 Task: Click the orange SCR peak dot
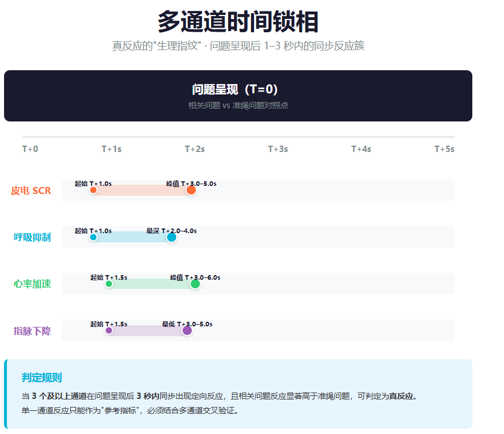[x=191, y=190]
